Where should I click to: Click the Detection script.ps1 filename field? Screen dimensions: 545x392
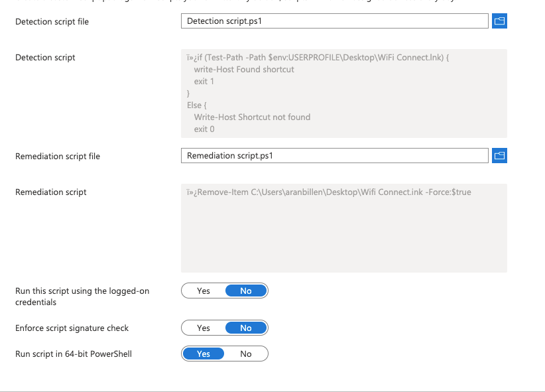click(334, 21)
